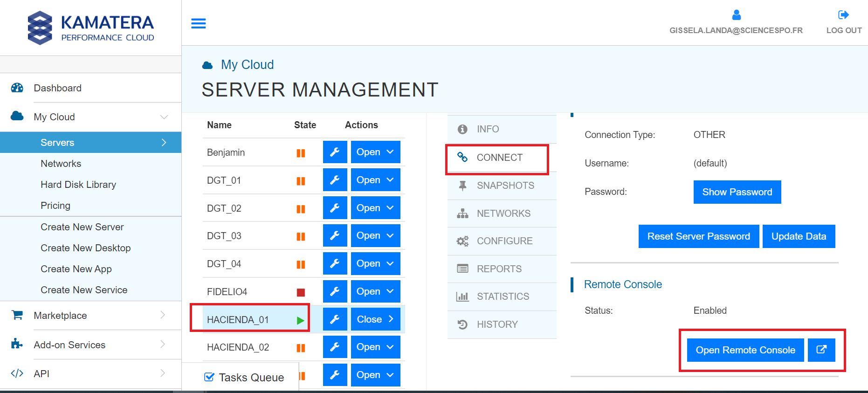Image resolution: width=868 pixels, height=393 pixels.
Task: Open Hard Disk Library sidebar link
Action: tap(78, 185)
